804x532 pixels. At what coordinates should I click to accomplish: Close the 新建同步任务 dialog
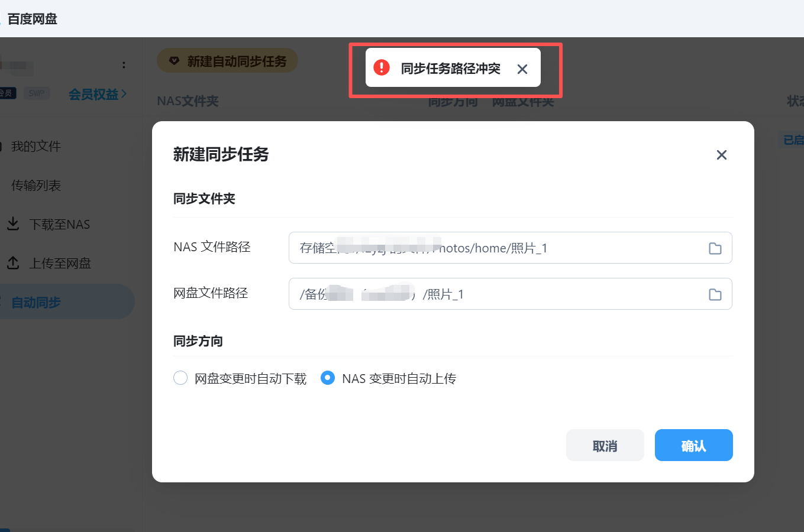(722, 155)
